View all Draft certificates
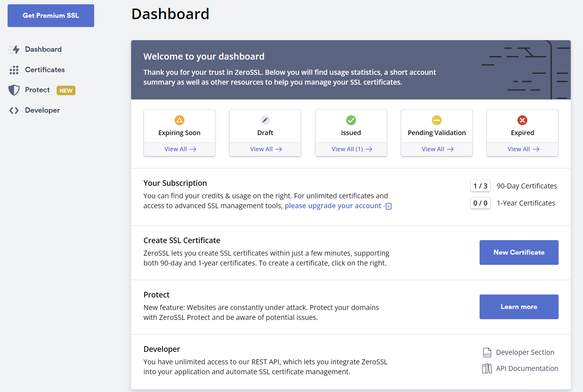The image size is (583, 392). tap(265, 149)
